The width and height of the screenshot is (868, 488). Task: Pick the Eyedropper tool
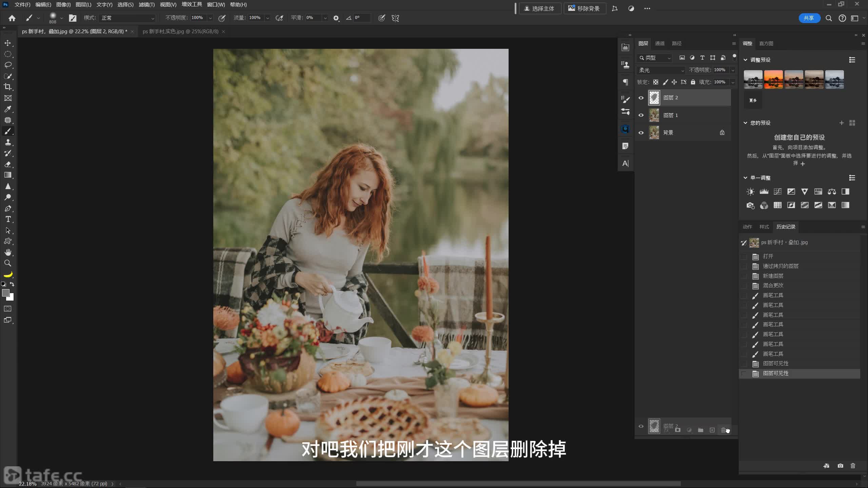(x=8, y=109)
